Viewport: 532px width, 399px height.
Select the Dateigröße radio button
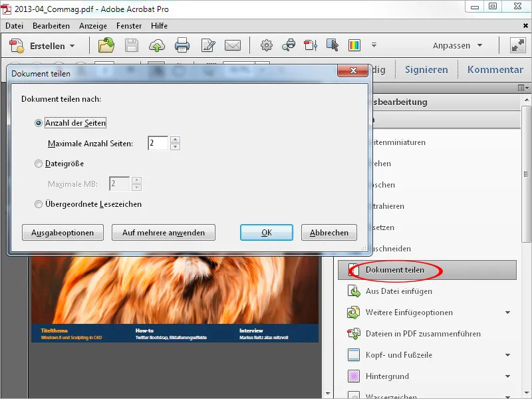[x=39, y=164]
